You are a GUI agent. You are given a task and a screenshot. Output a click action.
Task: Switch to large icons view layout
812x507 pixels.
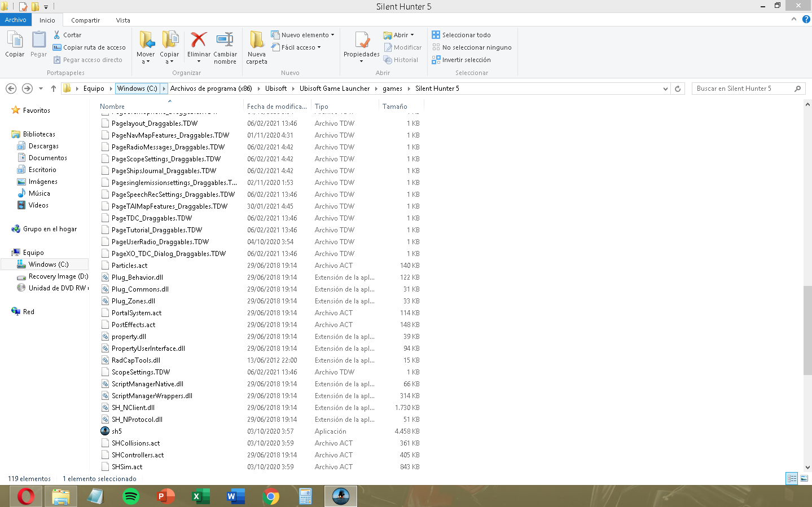pyautogui.click(x=804, y=478)
